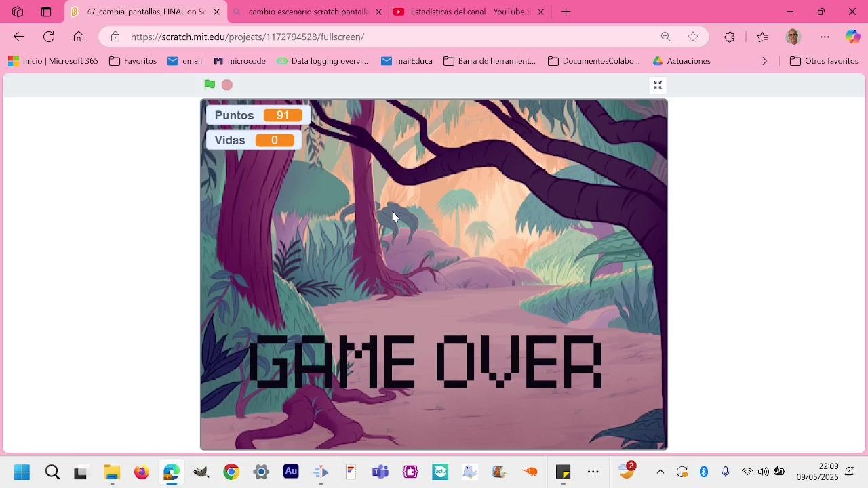Reload the current page
Image resolution: width=868 pixels, height=488 pixels.
coord(49,37)
